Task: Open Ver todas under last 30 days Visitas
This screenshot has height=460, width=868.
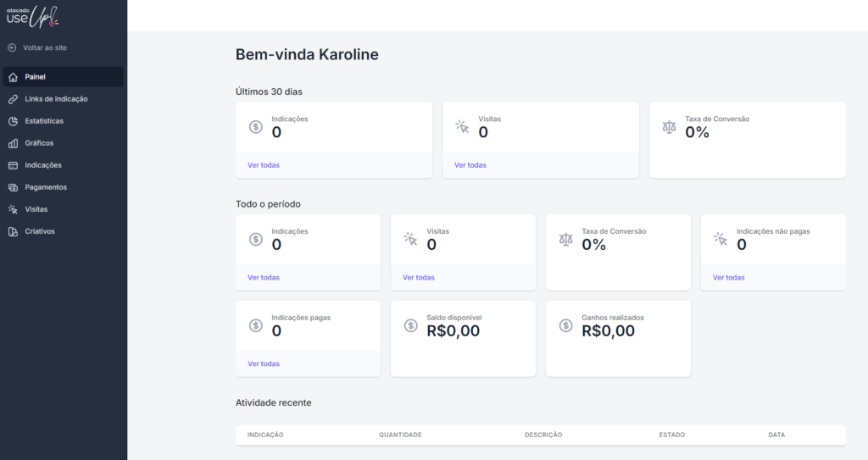Action: (x=470, y=165)
